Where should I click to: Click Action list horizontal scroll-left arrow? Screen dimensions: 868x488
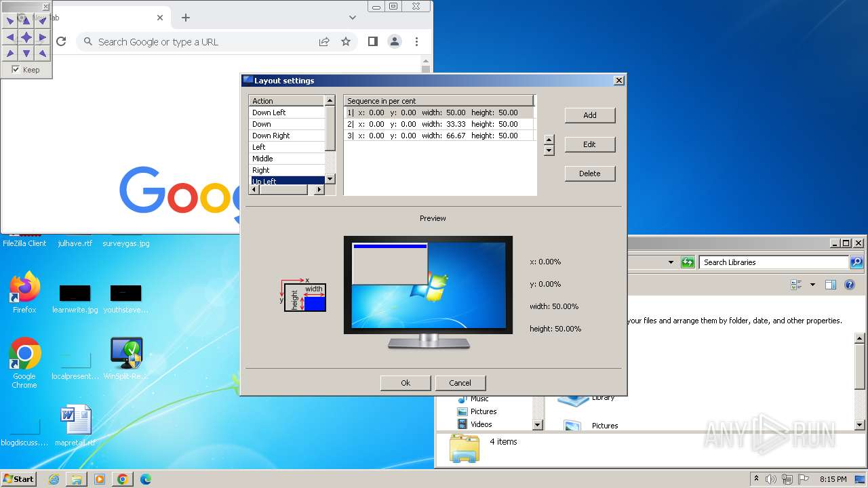point(255,190)
